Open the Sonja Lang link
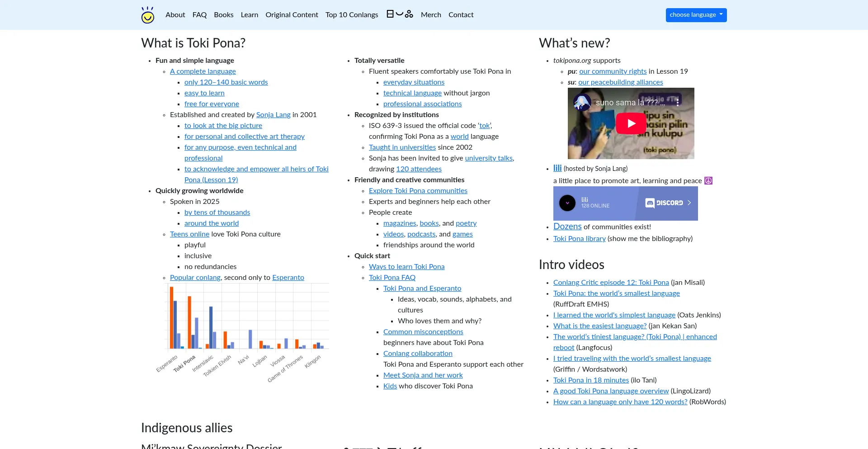The image size is (868, 449). pyautogui.click(x=273, y=115)
